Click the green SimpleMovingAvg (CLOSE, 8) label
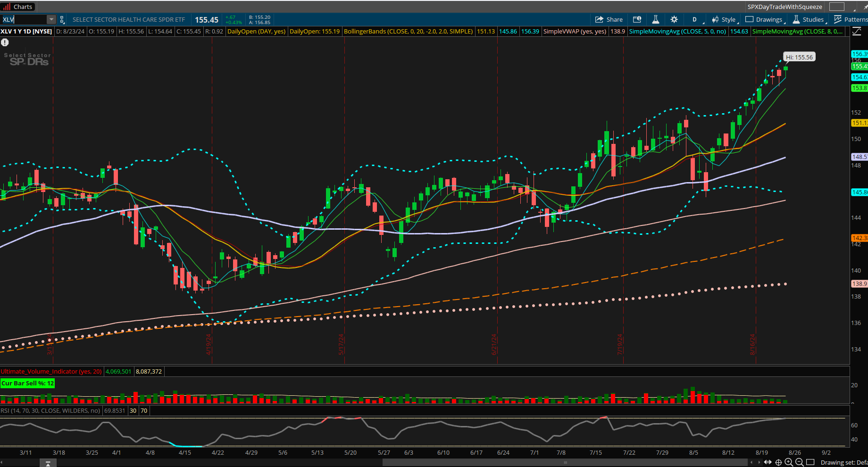Viewport: 868px width, 467px height. pos(797,32)
